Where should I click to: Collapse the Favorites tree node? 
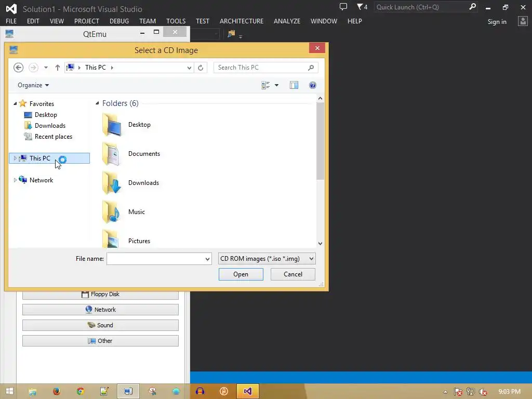coord(15,103)
